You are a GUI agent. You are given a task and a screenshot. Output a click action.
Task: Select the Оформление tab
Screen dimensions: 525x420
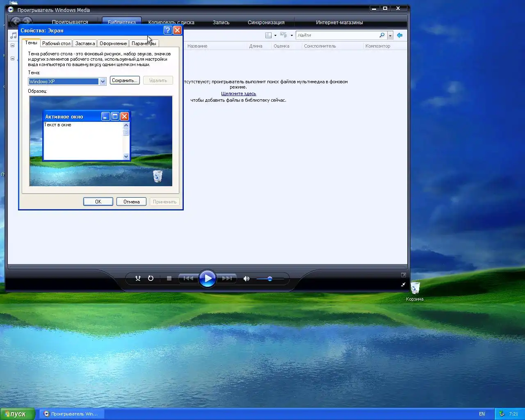113,43
